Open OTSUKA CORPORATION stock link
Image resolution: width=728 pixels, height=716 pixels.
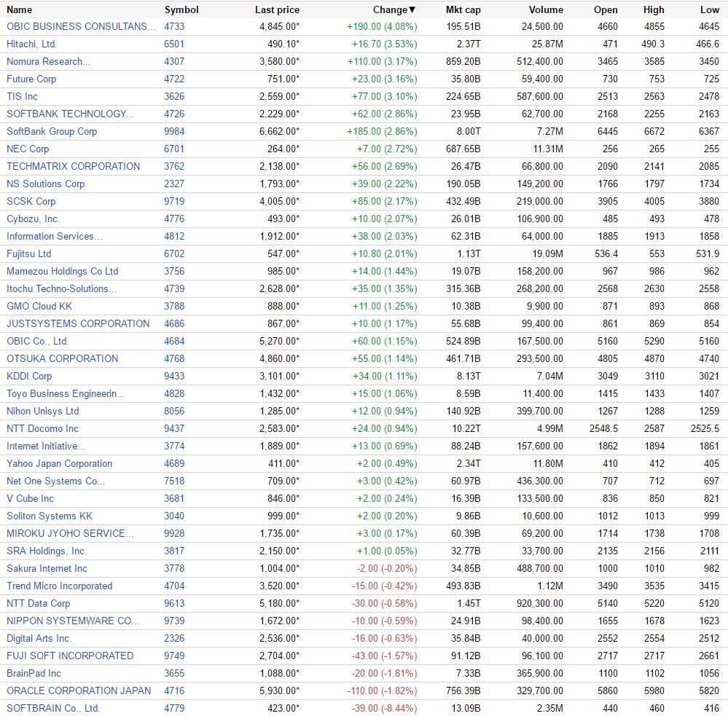[x=62, y=358]
